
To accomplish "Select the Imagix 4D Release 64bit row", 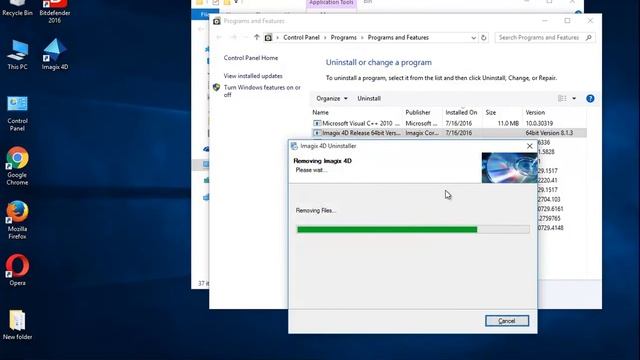I will (x=449, y=133).
